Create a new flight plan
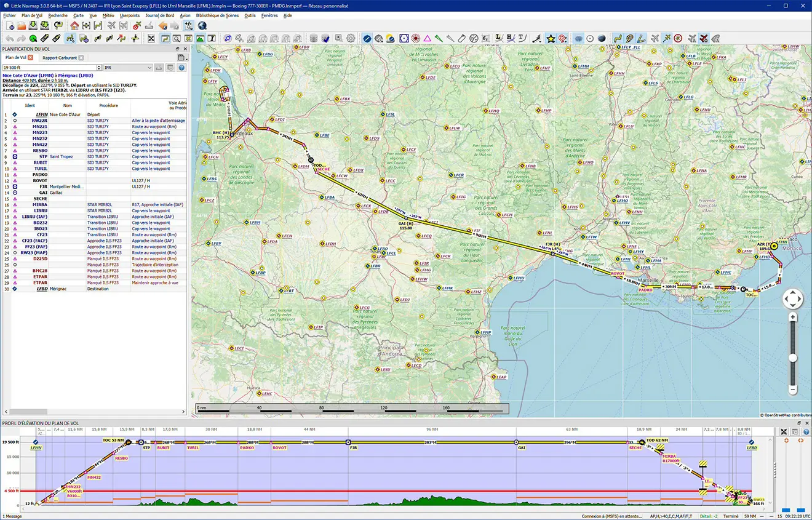The height and width of the screenshot is (520, 812). tap(10, 25)
